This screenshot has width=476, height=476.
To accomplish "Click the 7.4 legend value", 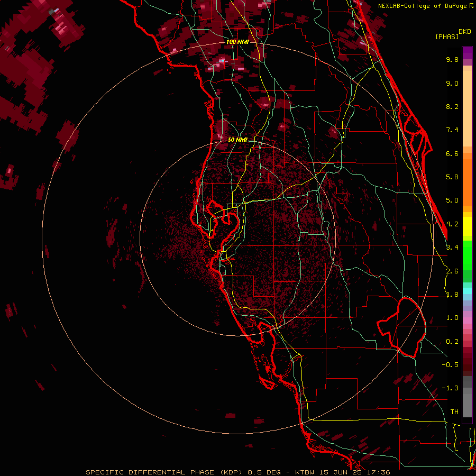I will click(x=452, y=130).
